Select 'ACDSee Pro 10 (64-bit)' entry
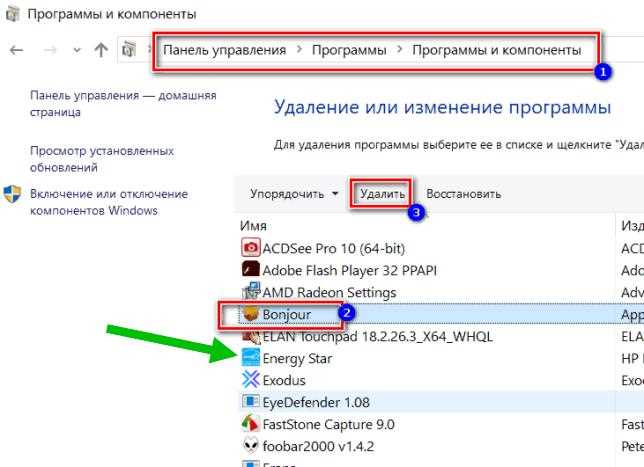 pos(334,248)
